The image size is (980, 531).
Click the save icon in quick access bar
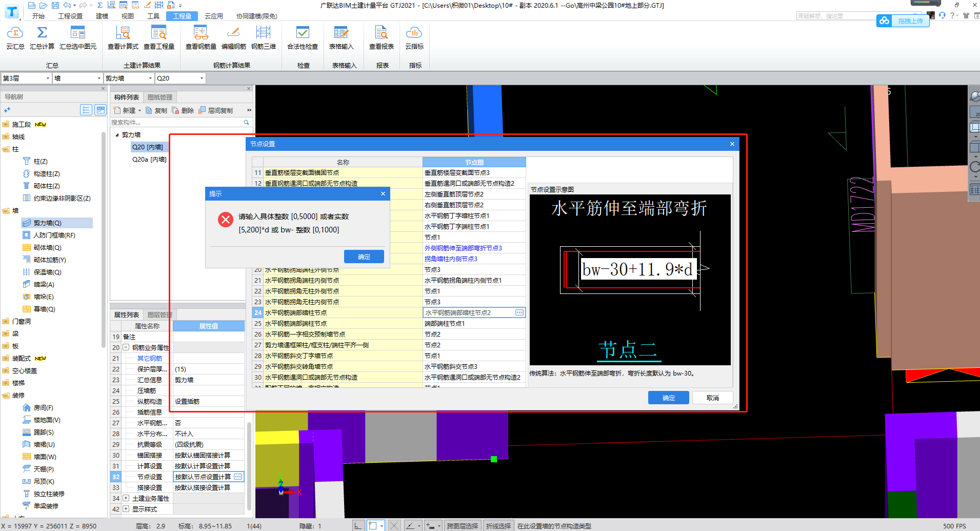[x=55, y=5]
